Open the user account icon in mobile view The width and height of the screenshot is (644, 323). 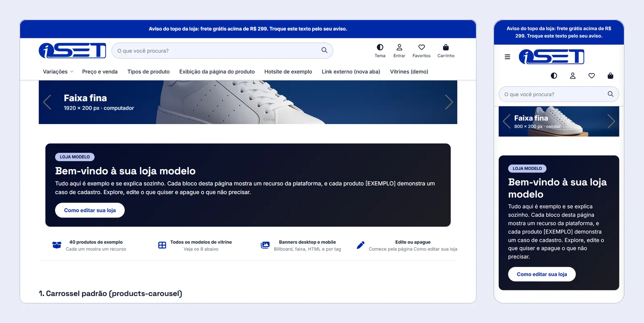click(573, 76)
